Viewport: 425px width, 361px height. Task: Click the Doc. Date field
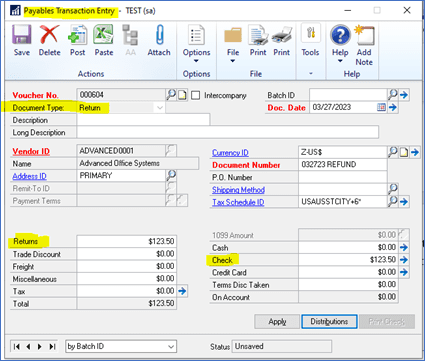click(x=343, y=107)
